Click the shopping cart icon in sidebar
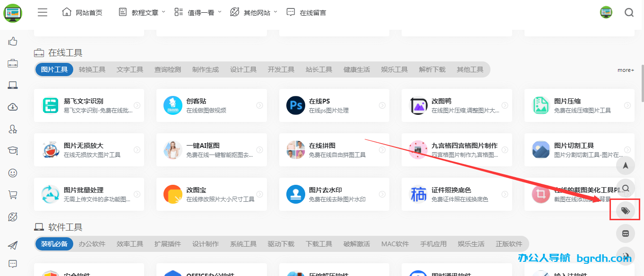This screenshot has width=644, height=276. point(13,194)
